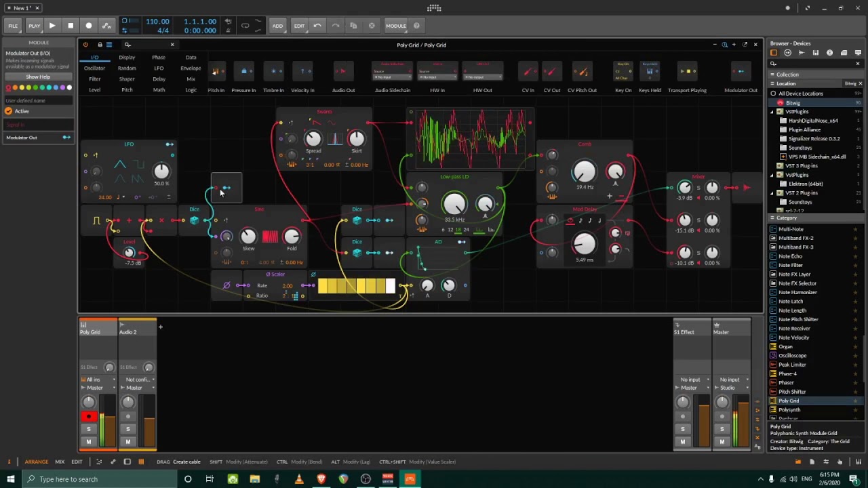868x488 pixels.
Task: Open the help question mark button
Action: [x=416, y=26]
